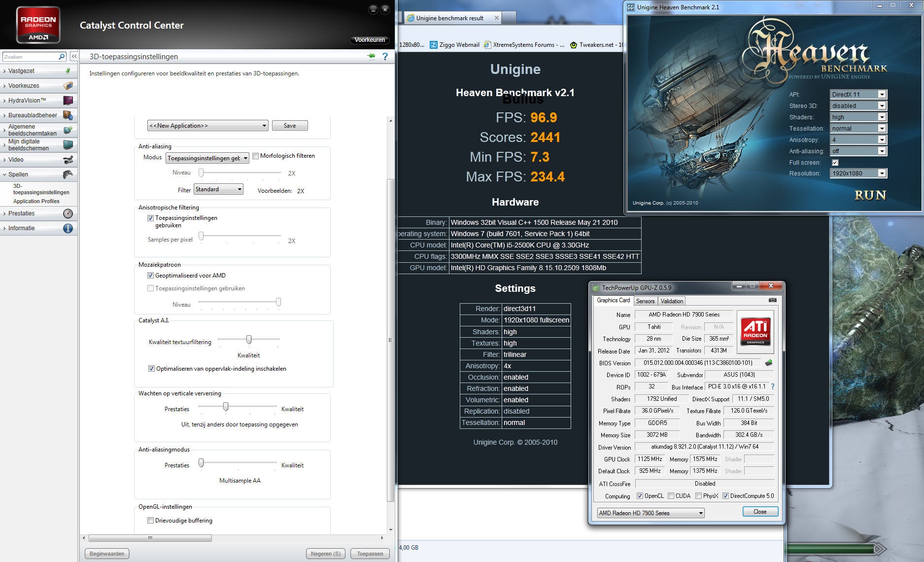Viewport: 924px width, 562px height.
Task: Close the Unigine benchmark result tab
Action: (497, 18)
